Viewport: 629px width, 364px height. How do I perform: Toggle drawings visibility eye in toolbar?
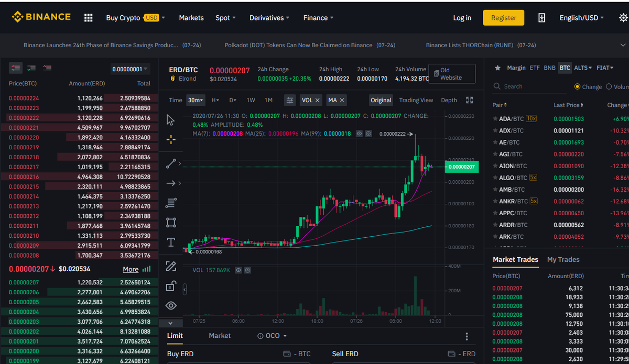[x=171, y=305]
